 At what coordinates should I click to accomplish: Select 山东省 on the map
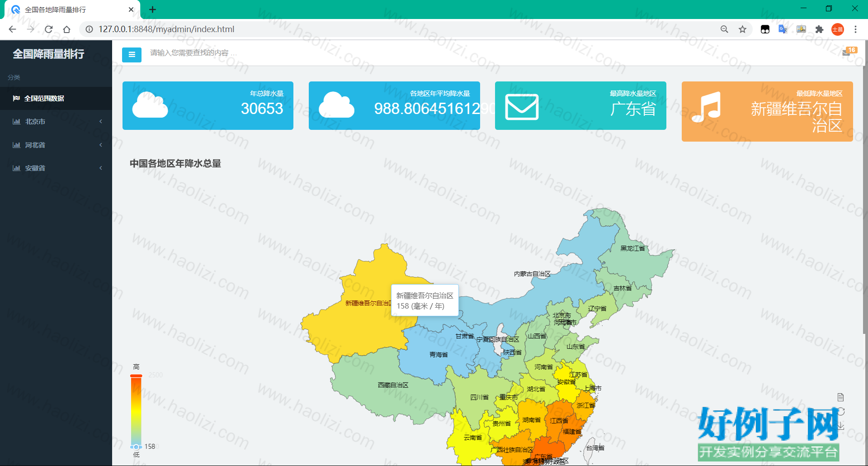[576, 347]
